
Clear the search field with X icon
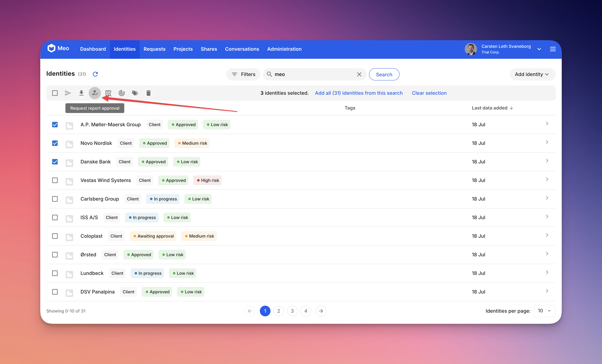click(359, 74)
